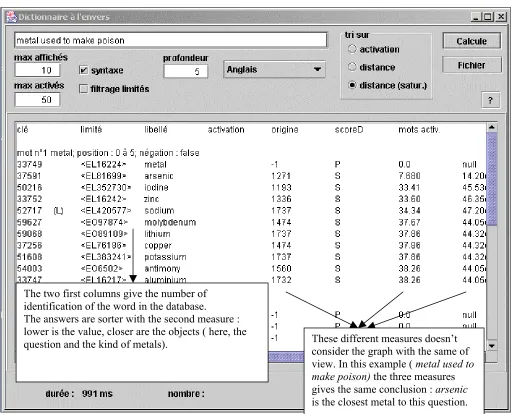Screen dimensions: 511x414
Task: Click the results scroll down arrow
Action: (492, 345)
